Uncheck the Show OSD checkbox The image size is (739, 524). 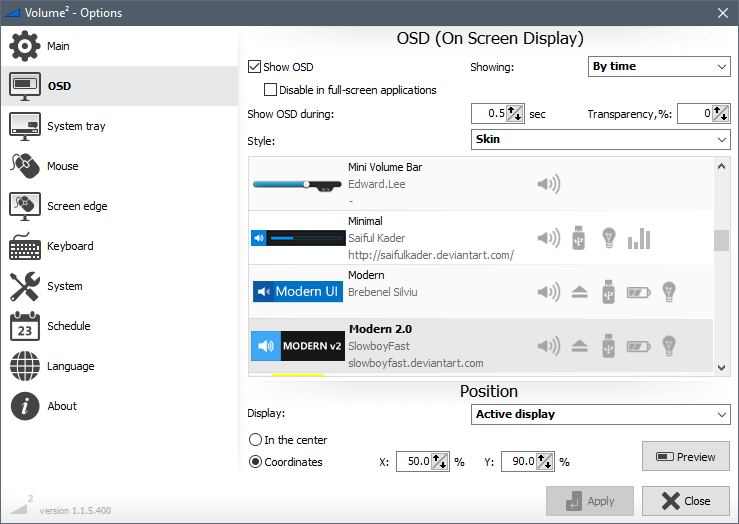(x=255, y=67)
